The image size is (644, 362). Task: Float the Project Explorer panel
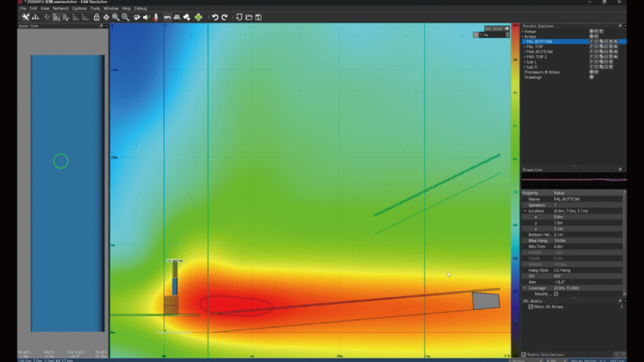(x=620, y=26)
